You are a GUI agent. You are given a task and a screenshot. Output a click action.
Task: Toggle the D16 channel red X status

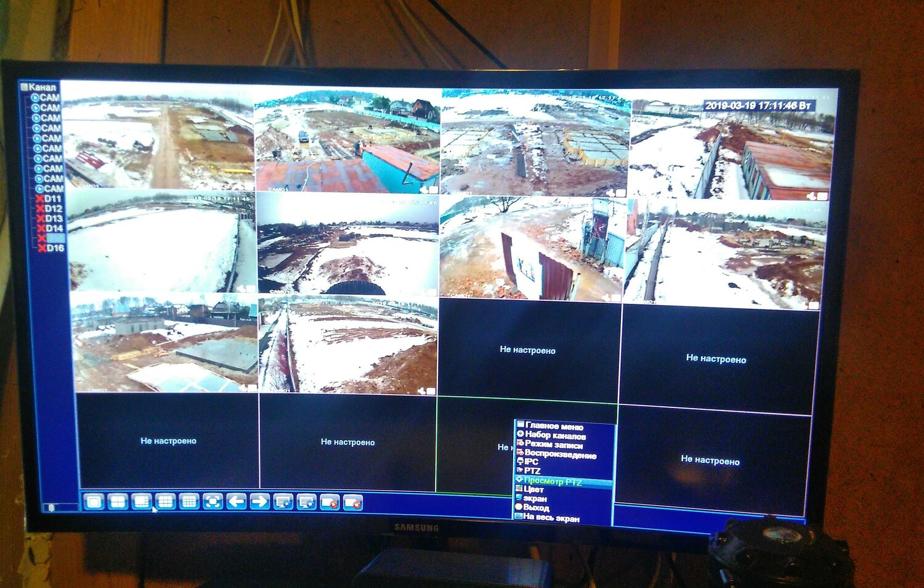click(43, 248)
